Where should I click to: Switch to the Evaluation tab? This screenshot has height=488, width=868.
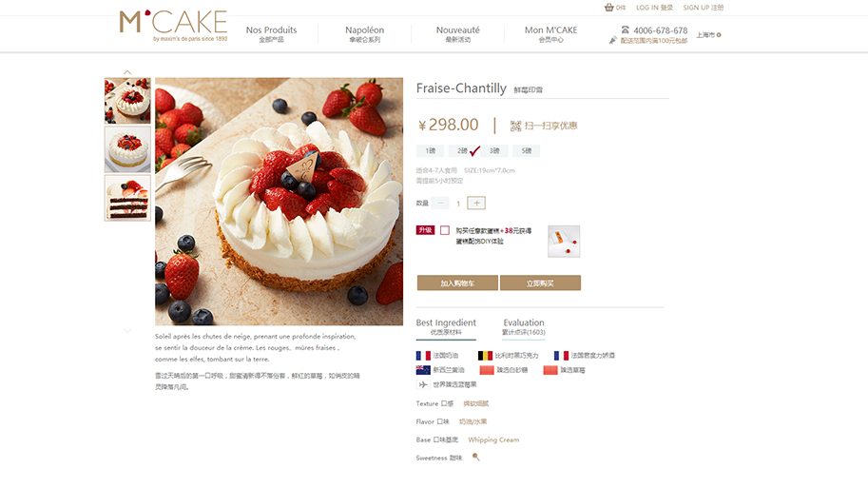pyautogui.click(x=524, y=327)
